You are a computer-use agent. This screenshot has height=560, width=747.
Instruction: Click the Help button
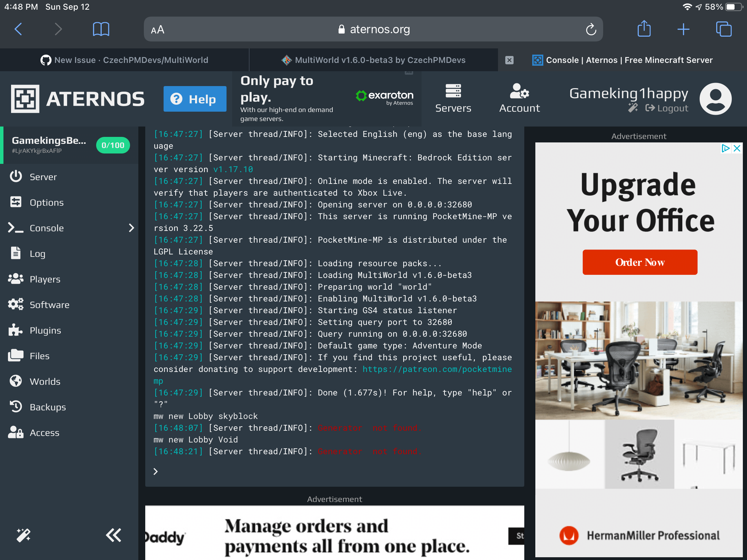tap(195, 99)
